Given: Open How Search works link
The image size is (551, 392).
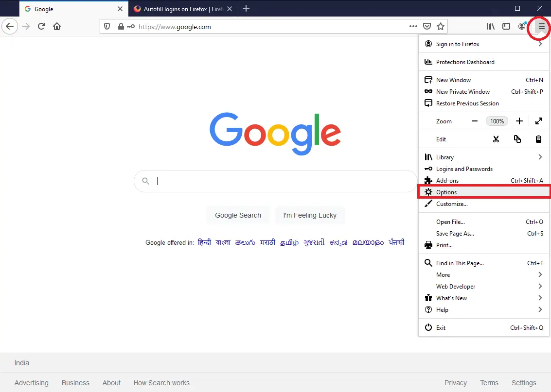Looking at the screenshot, I should click(x=161, y=382).
